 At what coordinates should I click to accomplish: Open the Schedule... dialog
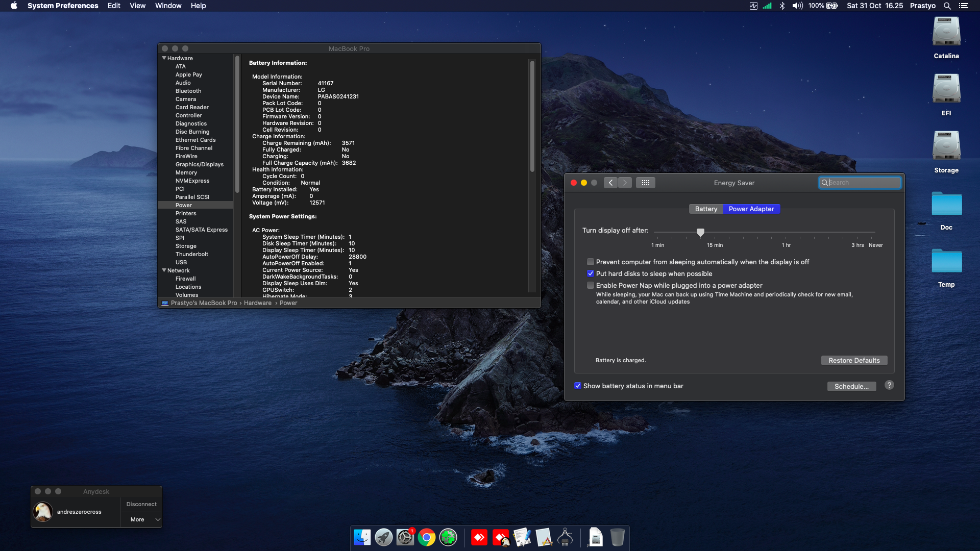(x=851, y=387)
